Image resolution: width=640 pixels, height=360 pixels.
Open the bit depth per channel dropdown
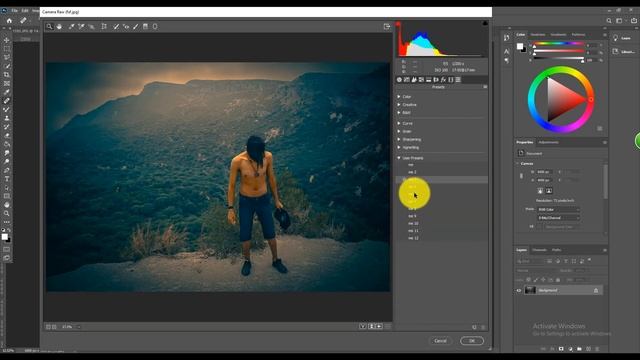(558, 218)
